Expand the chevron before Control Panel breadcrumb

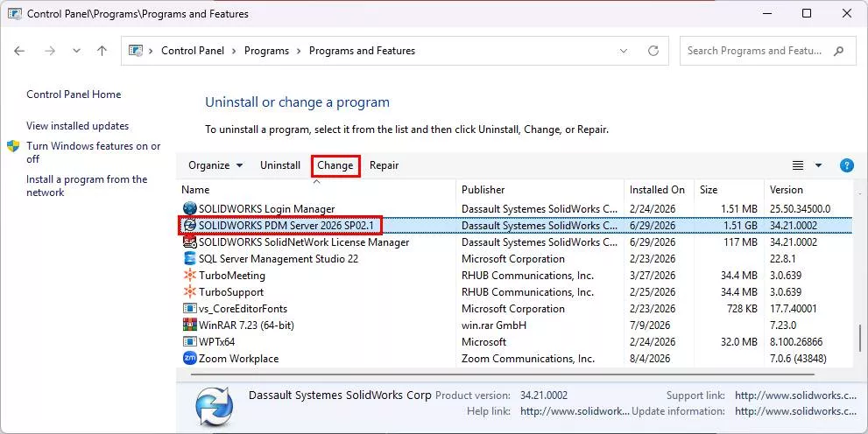(x=151, y=51)
